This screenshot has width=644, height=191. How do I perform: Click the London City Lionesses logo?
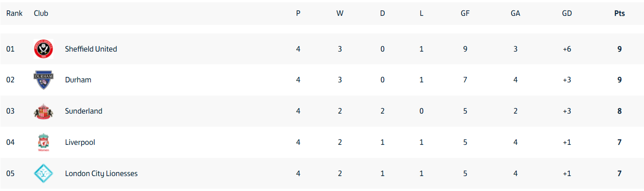44,174
